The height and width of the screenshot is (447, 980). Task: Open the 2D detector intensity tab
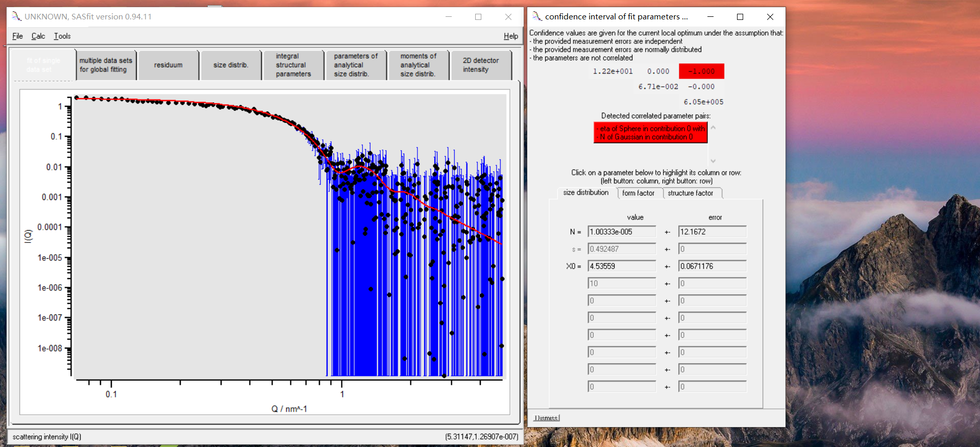tap(480, 65)
